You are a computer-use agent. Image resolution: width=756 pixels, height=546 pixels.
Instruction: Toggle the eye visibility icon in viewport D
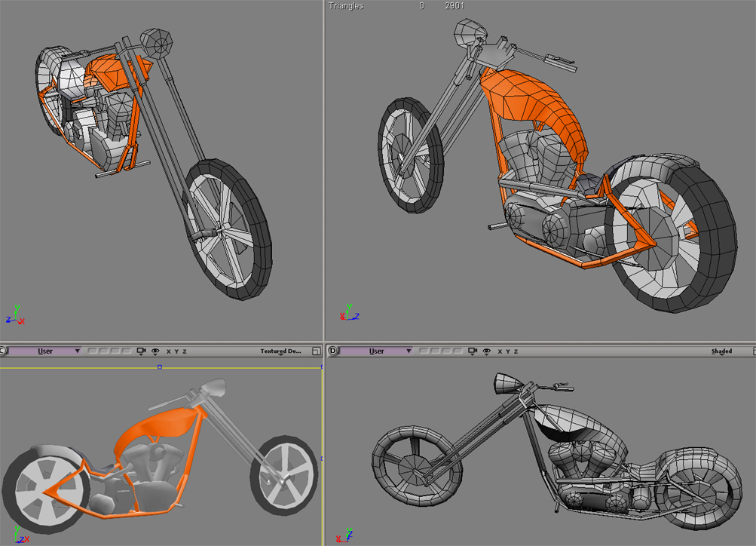point(487,351)
